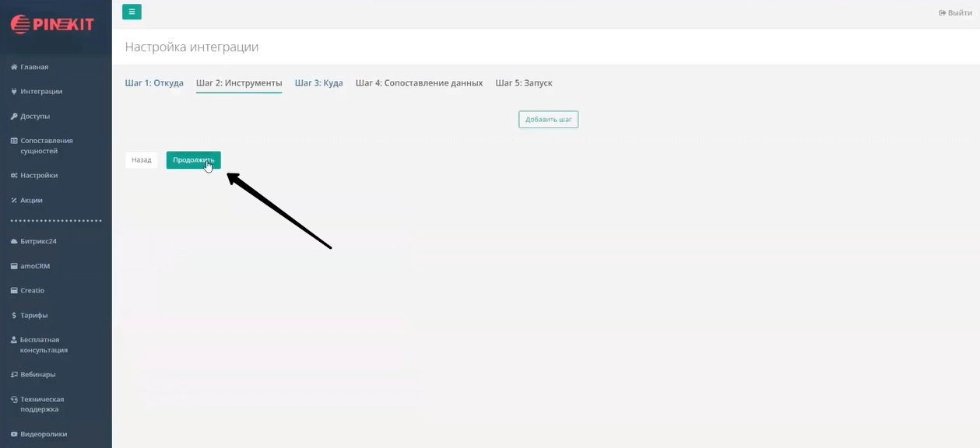Open the Акции sidebar item
The width and height of the screenshot is (980, 448).
pyautogui.click(x=31, y=200)
